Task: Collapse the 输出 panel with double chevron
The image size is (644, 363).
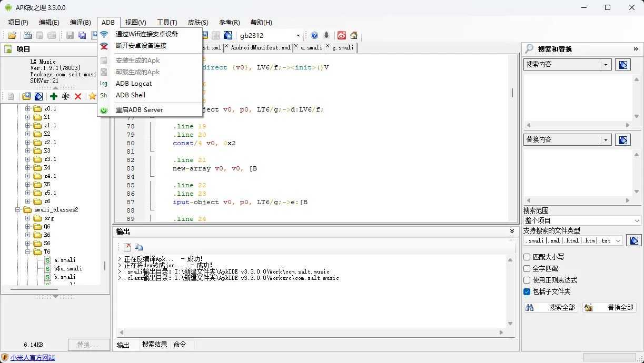Action: point(512,231)
